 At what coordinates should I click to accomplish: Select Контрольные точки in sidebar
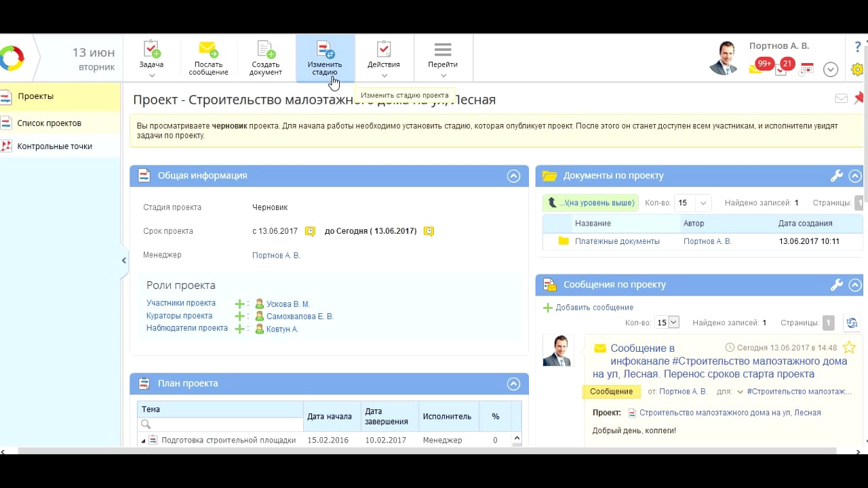[60, 146]
